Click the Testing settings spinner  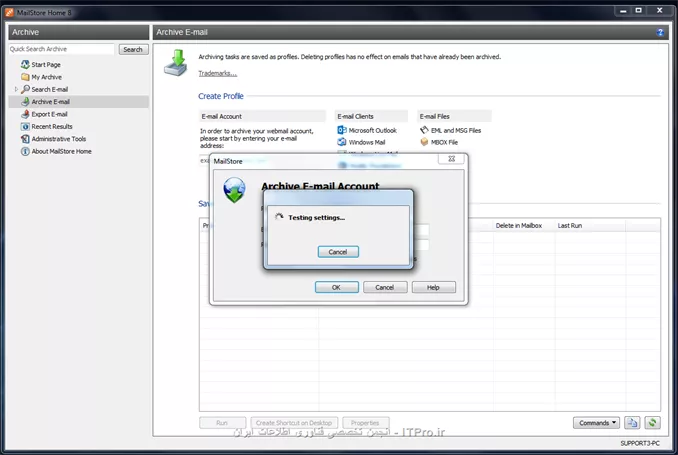click(x=279, y=217)
